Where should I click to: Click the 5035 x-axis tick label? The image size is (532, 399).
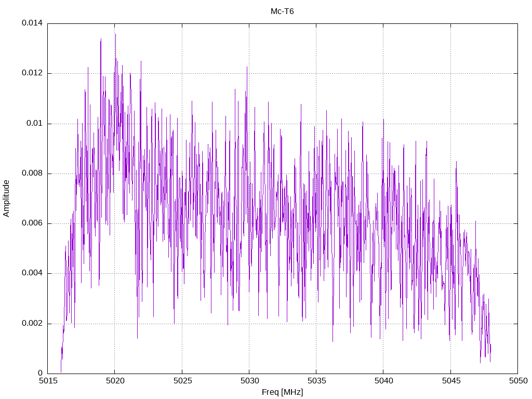(x=317, y=381)
